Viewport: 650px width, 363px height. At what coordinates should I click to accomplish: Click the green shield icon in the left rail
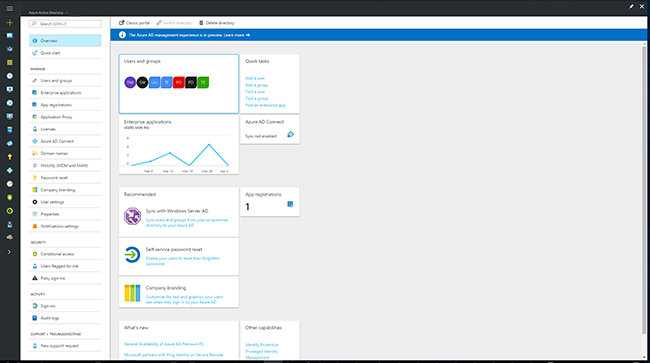click(x=10, y=197)
